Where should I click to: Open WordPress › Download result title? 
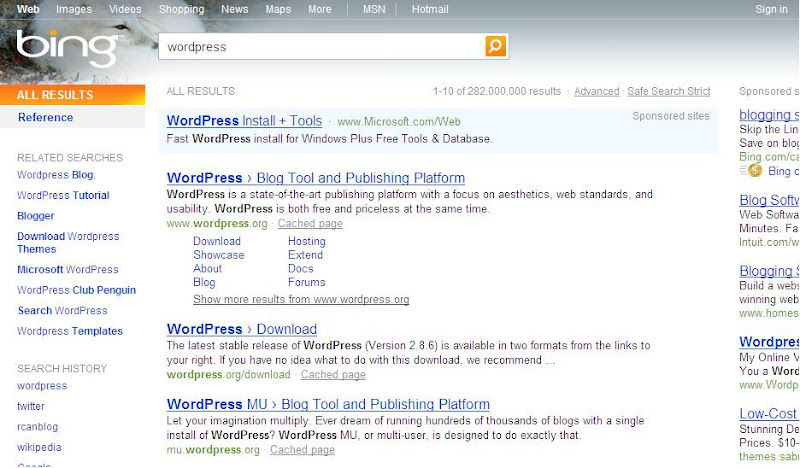coord(242,329)
